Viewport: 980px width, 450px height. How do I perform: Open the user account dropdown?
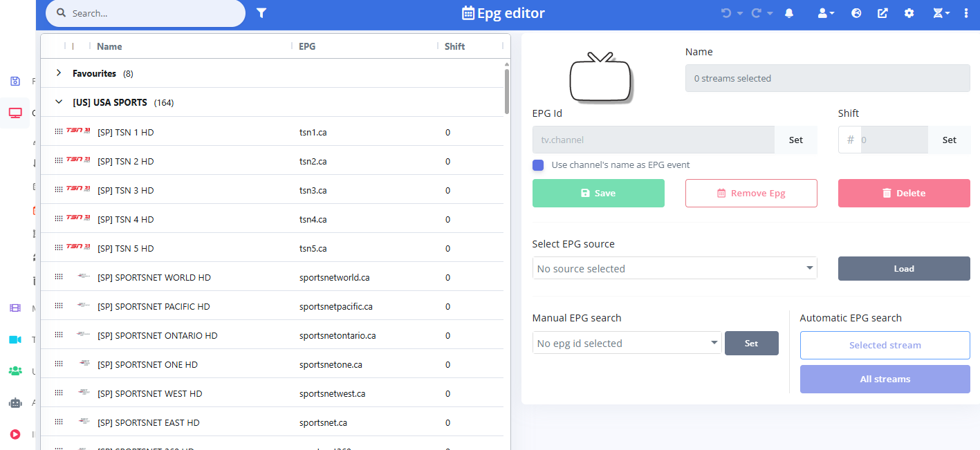click(826, 12)
